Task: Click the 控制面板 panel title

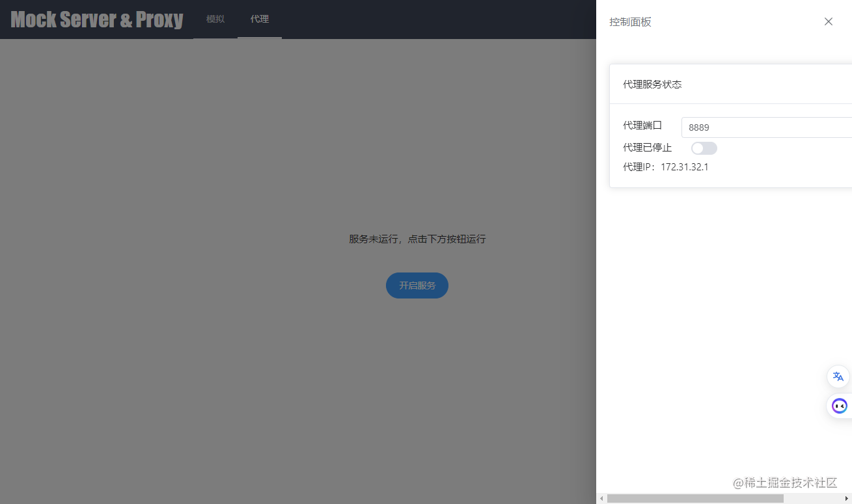Action: (630, 22)
